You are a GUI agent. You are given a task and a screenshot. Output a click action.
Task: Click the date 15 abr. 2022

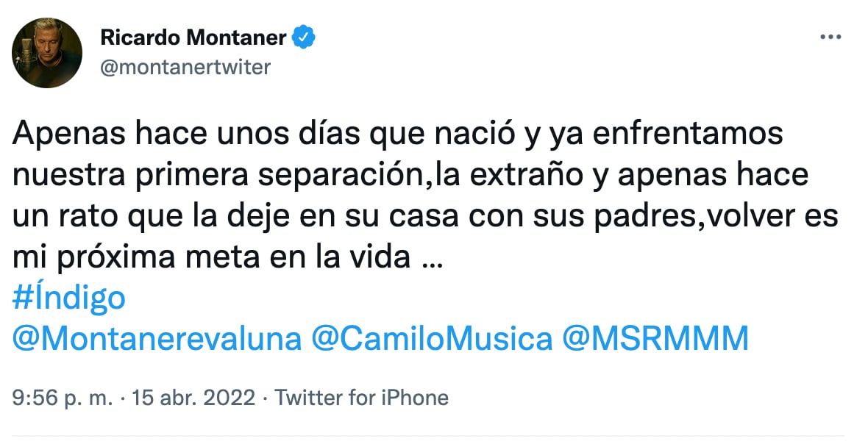pyautogui.click(x=193, y=398)
